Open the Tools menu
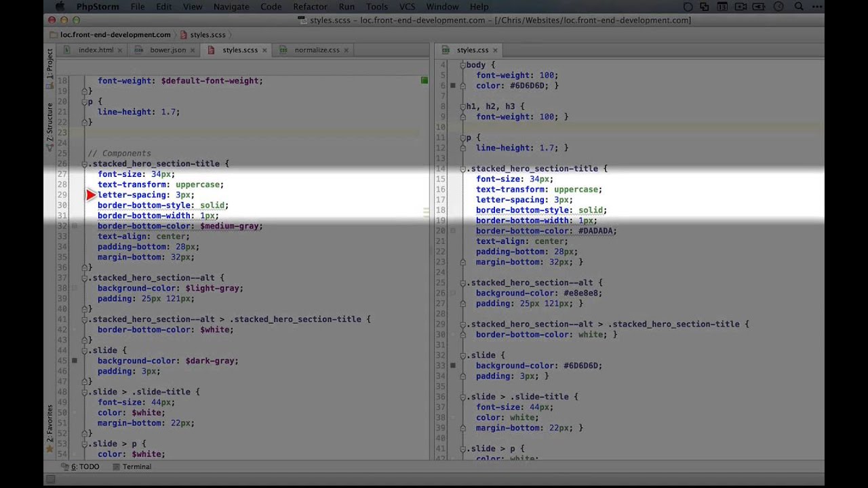The height and width of the screenshot is (488, 868). pyautogui.click(x=377, y=7)
